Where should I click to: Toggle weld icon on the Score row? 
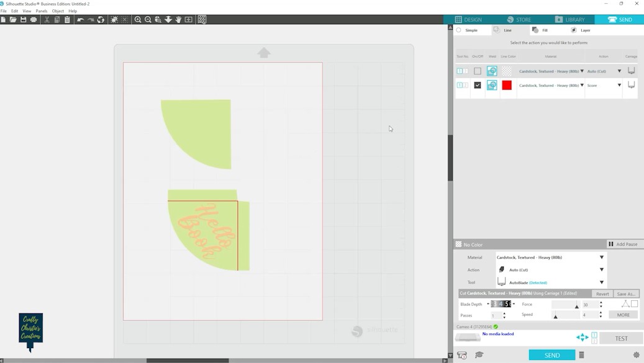492,85
